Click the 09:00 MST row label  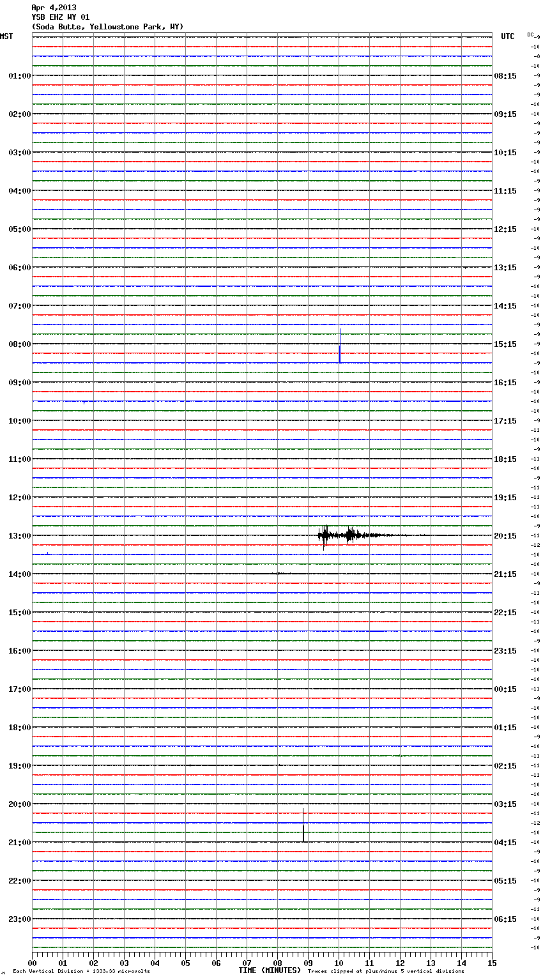tap(19, 383)
